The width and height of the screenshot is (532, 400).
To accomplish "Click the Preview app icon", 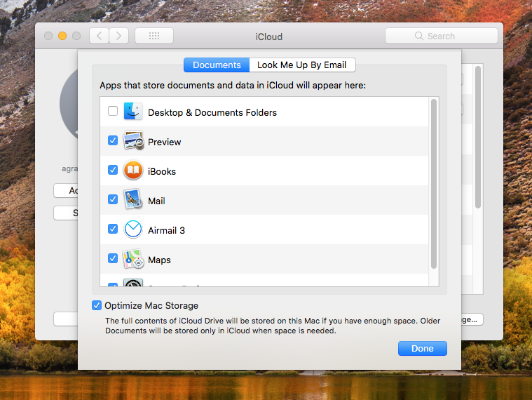I will [133, 140].
